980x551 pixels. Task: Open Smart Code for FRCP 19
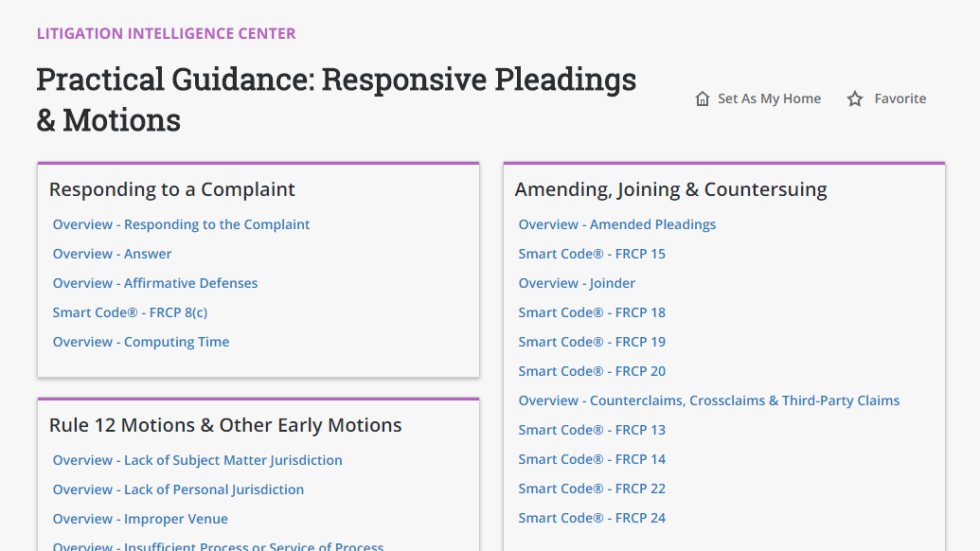point(592,342)
